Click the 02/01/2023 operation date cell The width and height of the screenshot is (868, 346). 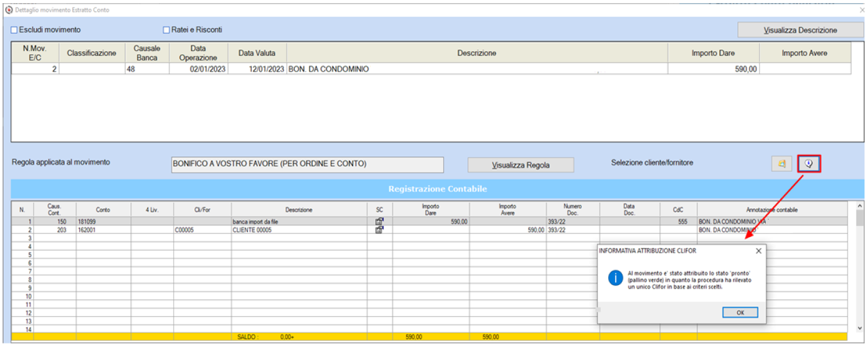tap(198, 69)
